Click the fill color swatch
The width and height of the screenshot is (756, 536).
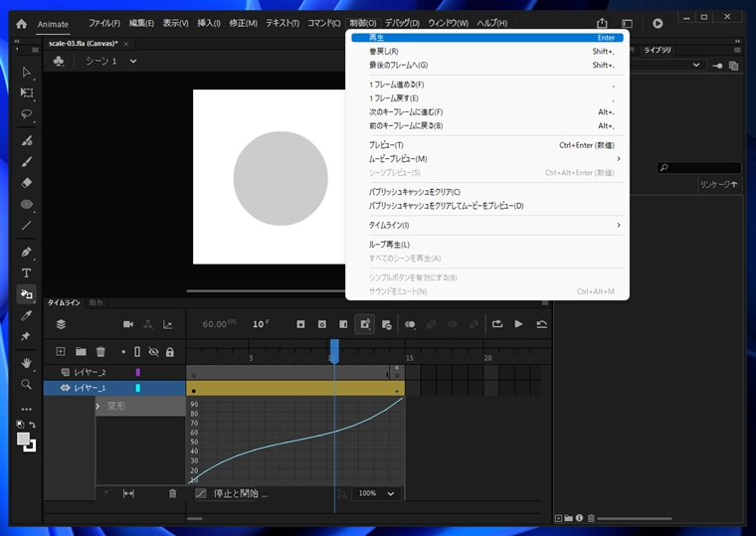click(x=24, y=439)
